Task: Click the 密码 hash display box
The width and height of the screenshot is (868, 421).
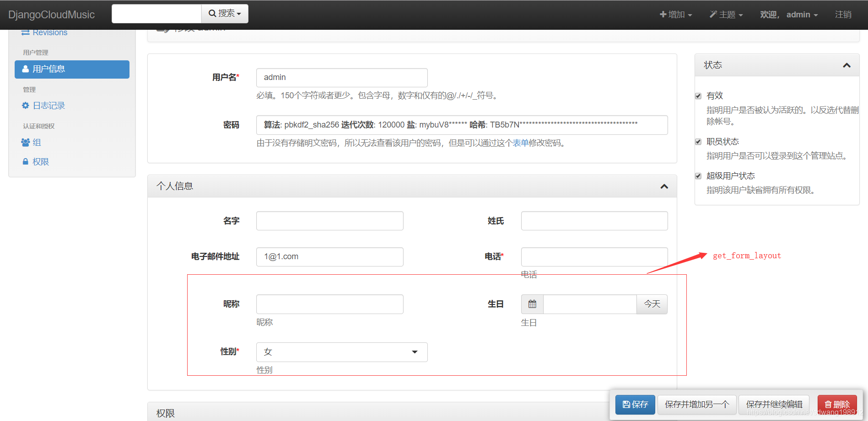Action: click(x=462, y=125)
